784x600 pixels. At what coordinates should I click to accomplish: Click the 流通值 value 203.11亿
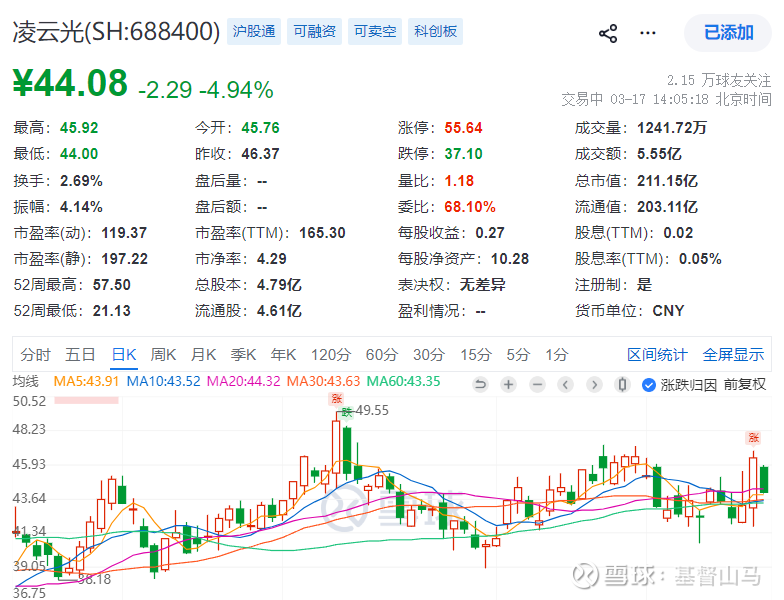667,207
